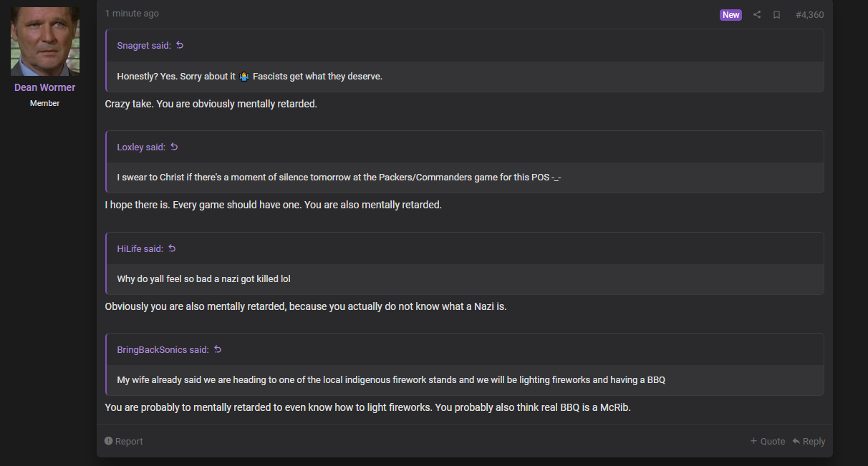
Task: Open Dean Wormer's profile via username
Action: (45, 87)
